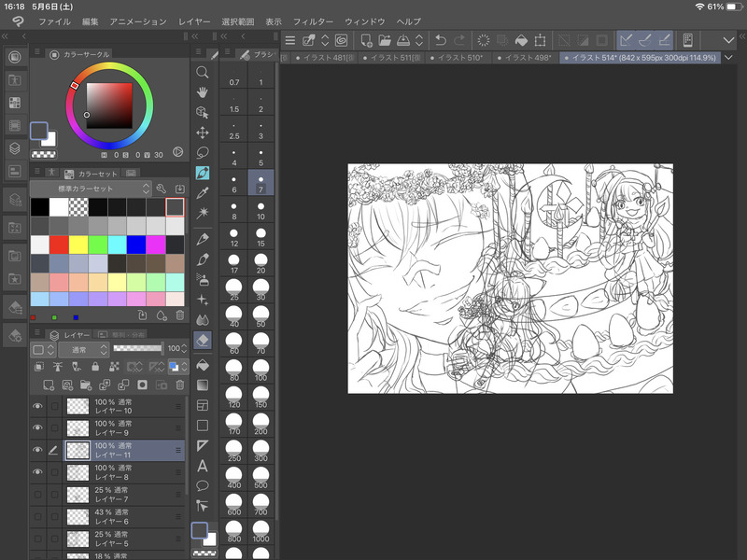The width and height of the screenshot is (747, 560).
Task: Show layer レイヤー 7 by clicking its visibility box
Action: click(x=38, y=495)
